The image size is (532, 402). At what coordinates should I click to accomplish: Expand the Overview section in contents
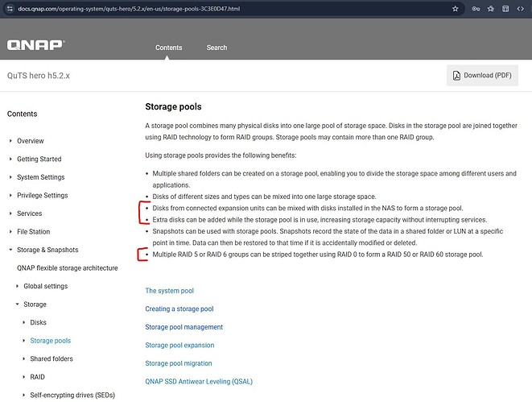point(31,141)
